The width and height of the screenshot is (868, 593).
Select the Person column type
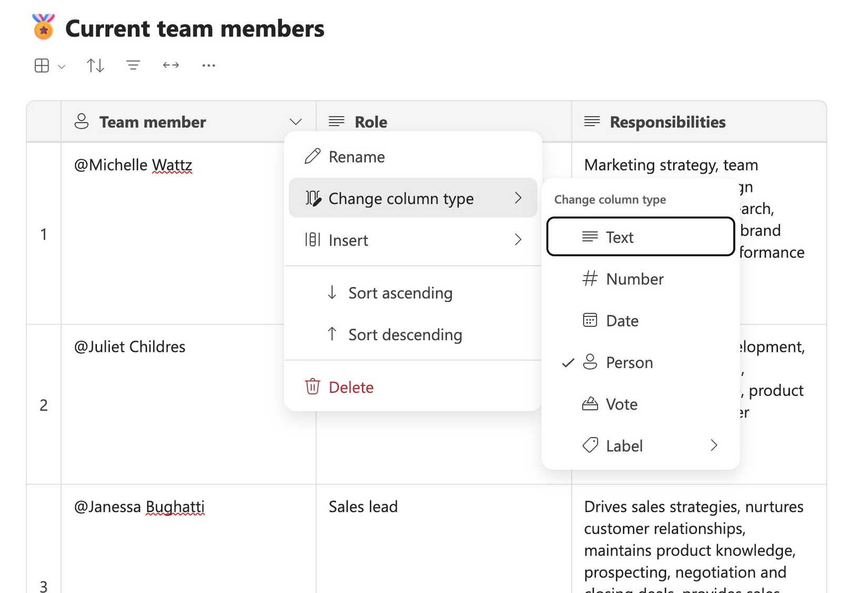[x=629, y=362]
